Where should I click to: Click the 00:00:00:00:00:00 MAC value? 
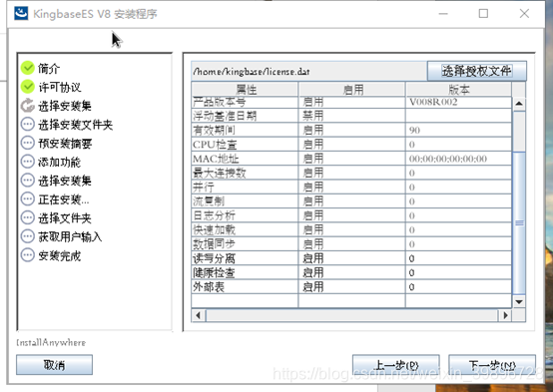[x=448, y=159]
